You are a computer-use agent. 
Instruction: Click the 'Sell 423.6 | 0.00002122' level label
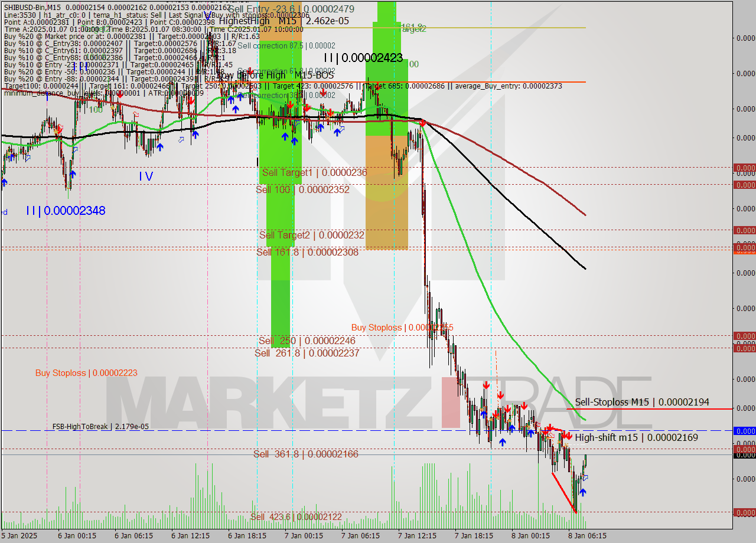pos(296,517)
